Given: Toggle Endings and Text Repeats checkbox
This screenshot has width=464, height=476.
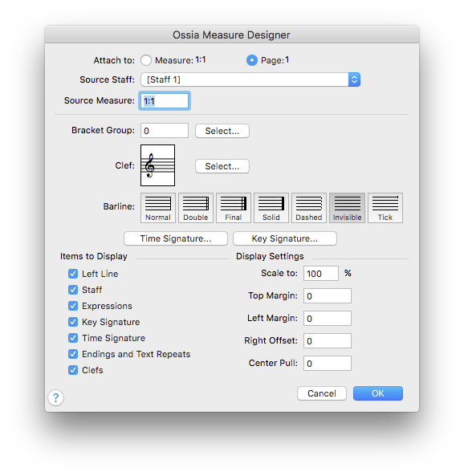Looking at the screenshot, I should pyautogui.click(x=73, y=354).
